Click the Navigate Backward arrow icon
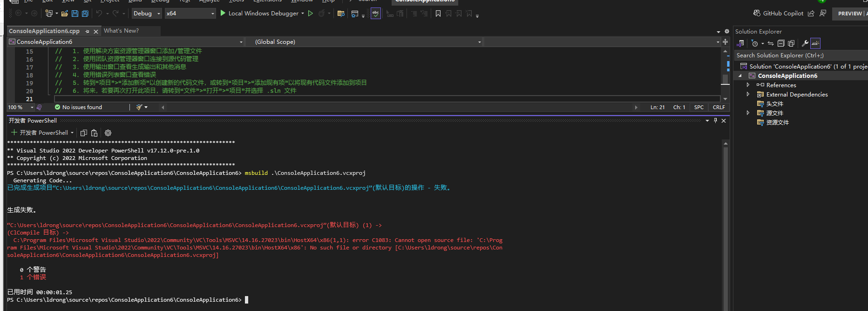This screenshot has height=311, width=868. click(18, 14)
